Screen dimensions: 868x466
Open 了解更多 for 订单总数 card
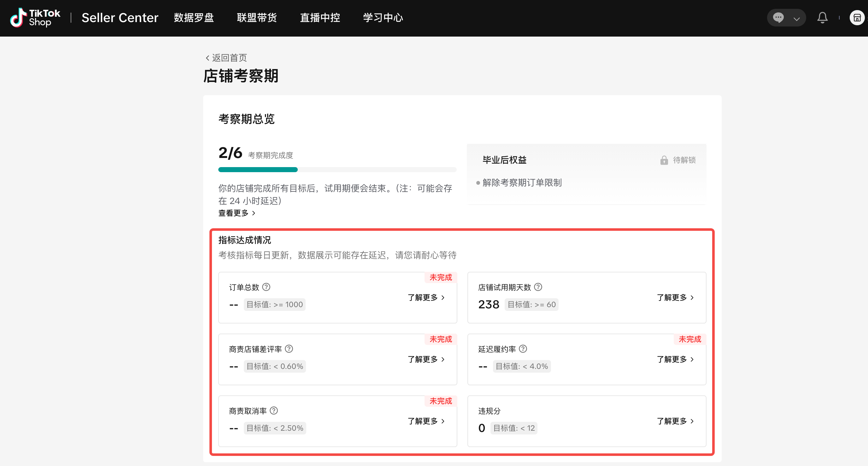[x=426, y=297]
